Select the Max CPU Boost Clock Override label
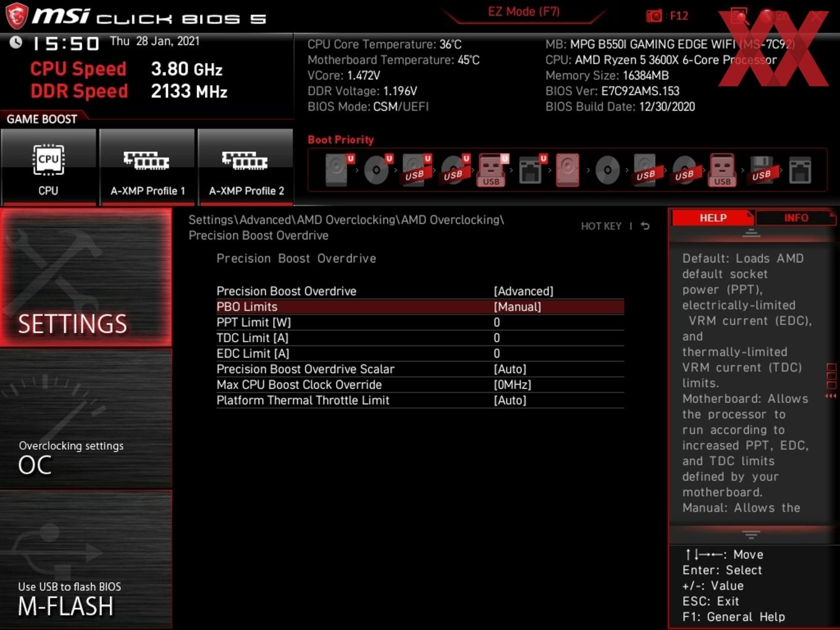The image size is (840, 630). (299, 385)
